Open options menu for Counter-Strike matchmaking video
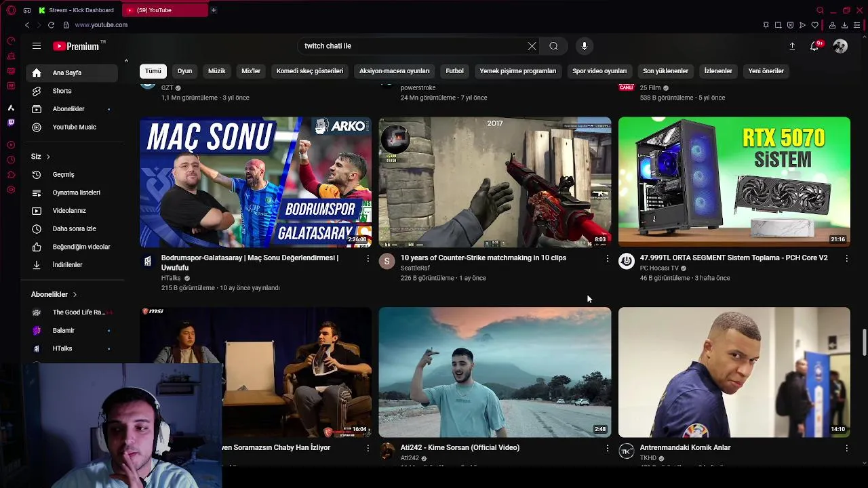This screenshot has width=868, height=488. [x=607, y=258]
